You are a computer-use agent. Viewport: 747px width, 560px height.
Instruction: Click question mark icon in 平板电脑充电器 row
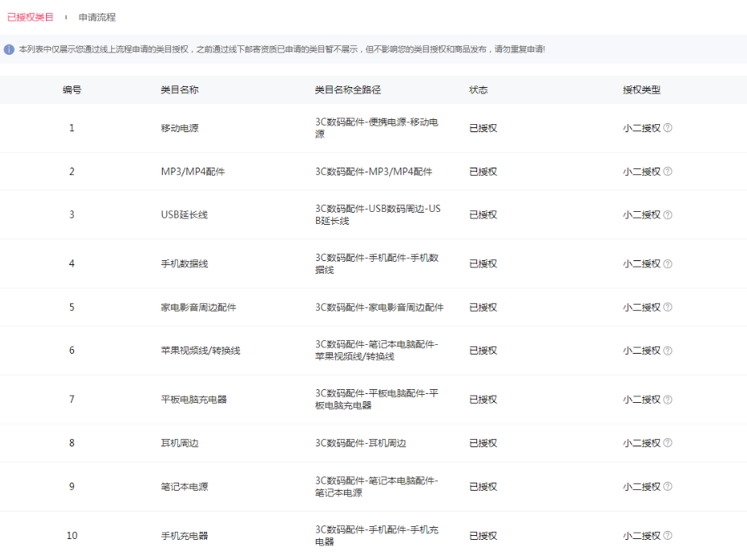click(x=667, y=400)
